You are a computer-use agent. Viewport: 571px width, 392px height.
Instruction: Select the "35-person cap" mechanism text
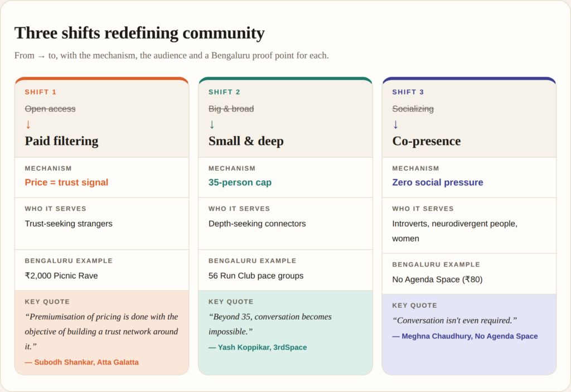[x=240, y=182]
